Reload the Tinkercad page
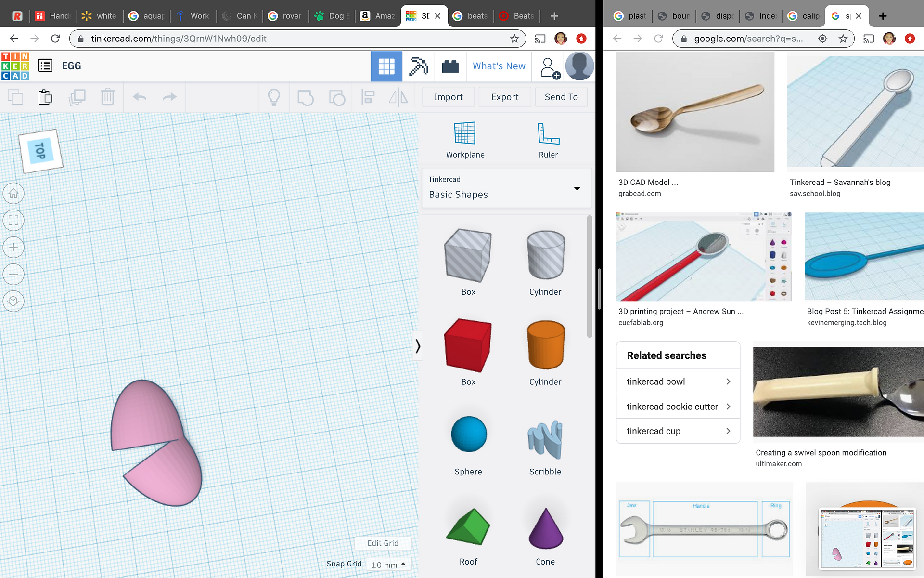 pyautogui.click(x=55, y=39)
